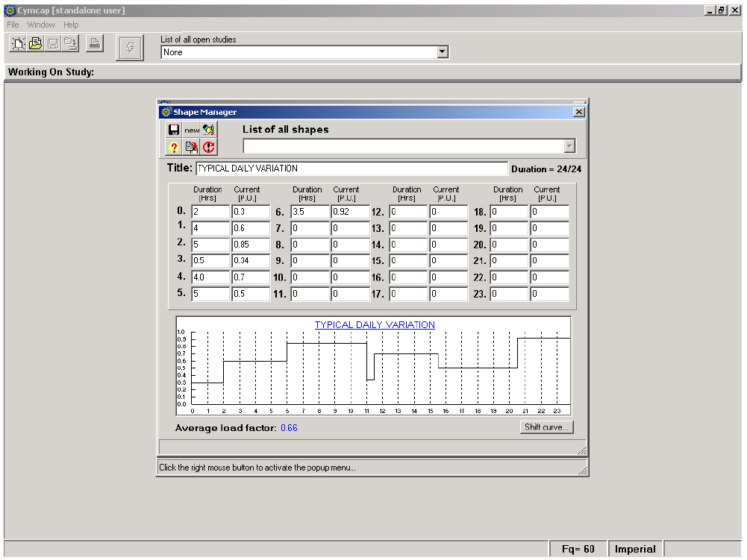Click row 23 Duration field
This screenshot has height=560, width=747.
click(x=509, y=294)
